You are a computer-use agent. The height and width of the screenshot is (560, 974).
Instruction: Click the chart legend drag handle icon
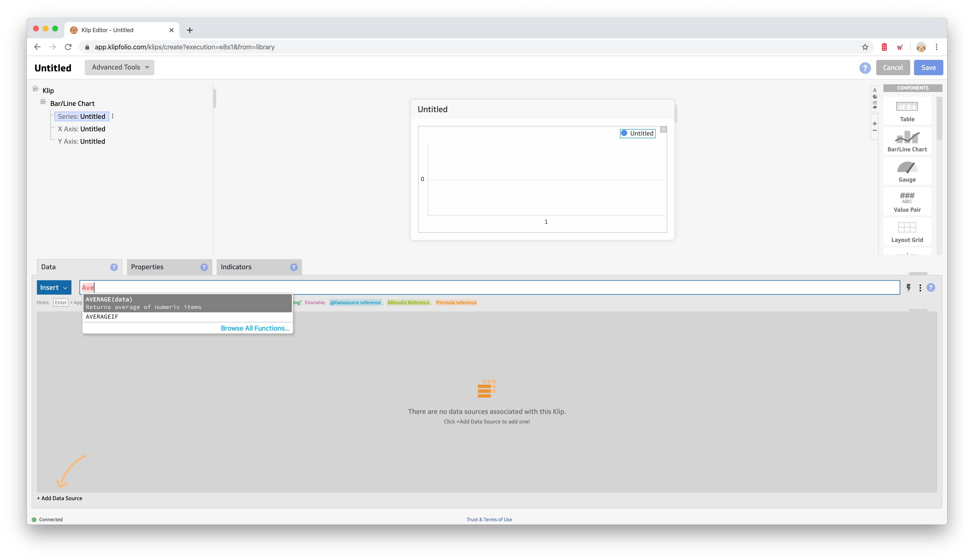(x=663, y=130)
